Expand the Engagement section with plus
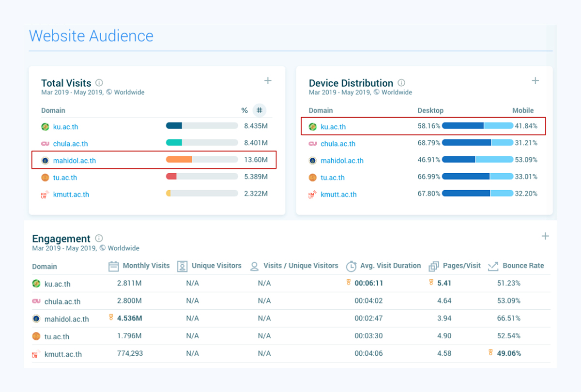 [545, 236]
